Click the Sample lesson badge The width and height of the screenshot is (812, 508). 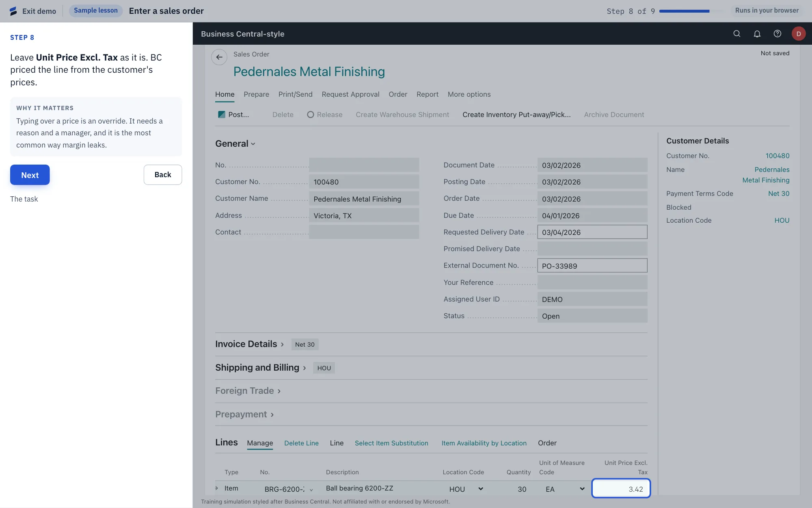pos(96,11)
